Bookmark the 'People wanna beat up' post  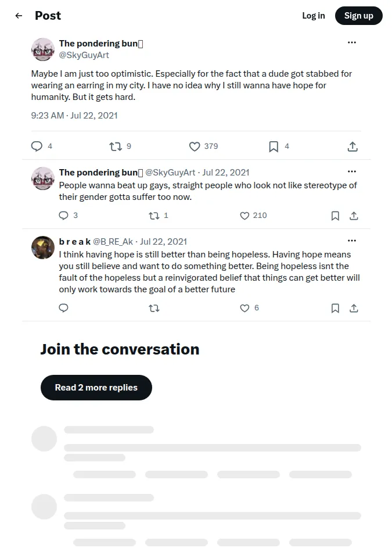[x=335, y=216]
